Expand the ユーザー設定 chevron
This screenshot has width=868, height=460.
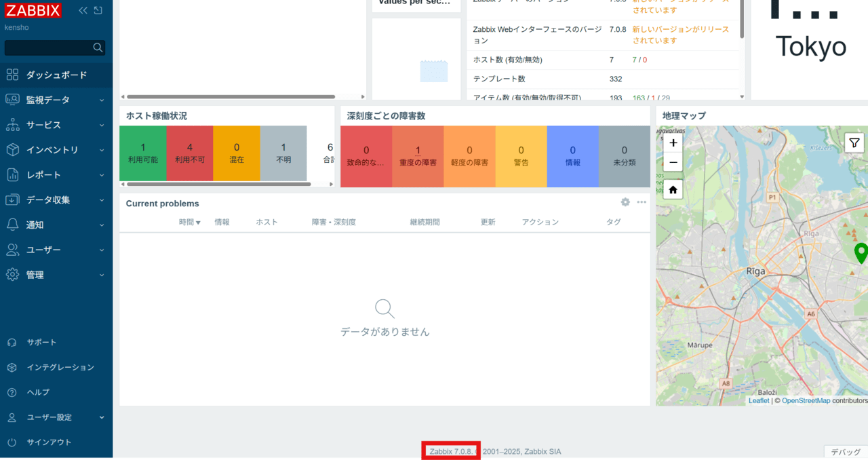click(x=102, y=418)
